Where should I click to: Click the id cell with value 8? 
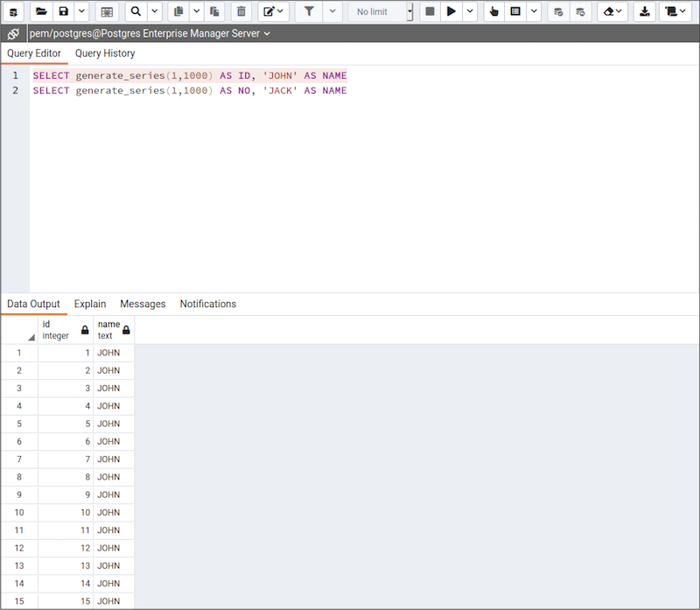(x=66, y=477)
